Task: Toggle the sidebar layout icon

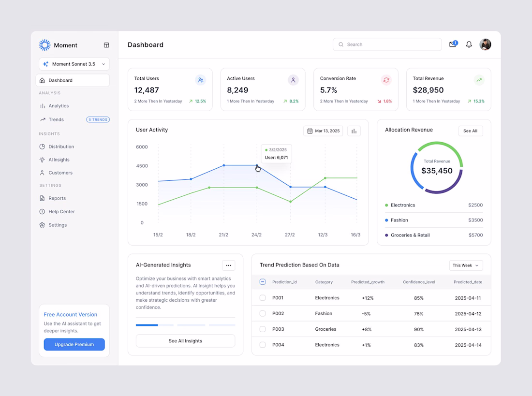Action: [106, 45]
